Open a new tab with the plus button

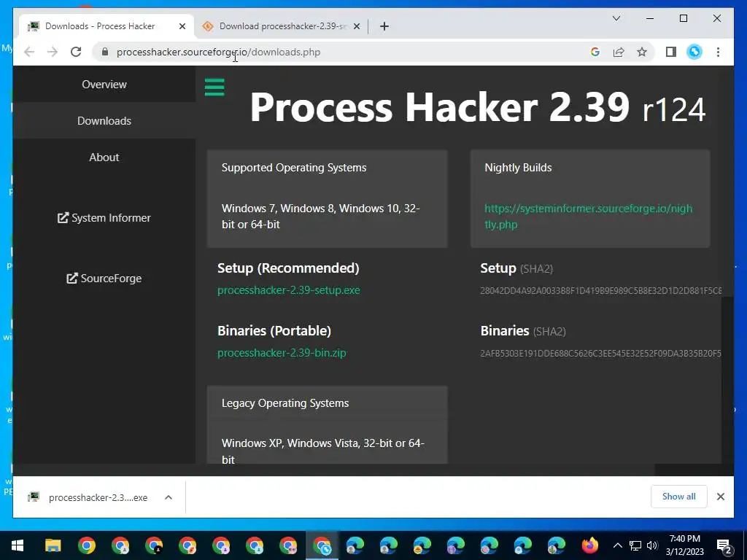(384, 26)
